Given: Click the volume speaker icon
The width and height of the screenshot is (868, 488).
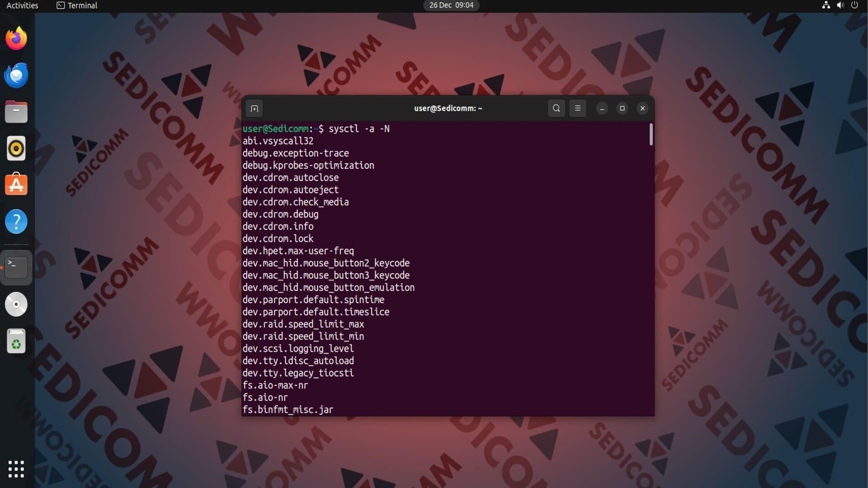Looking at the screenshot, I should [840, 5].
